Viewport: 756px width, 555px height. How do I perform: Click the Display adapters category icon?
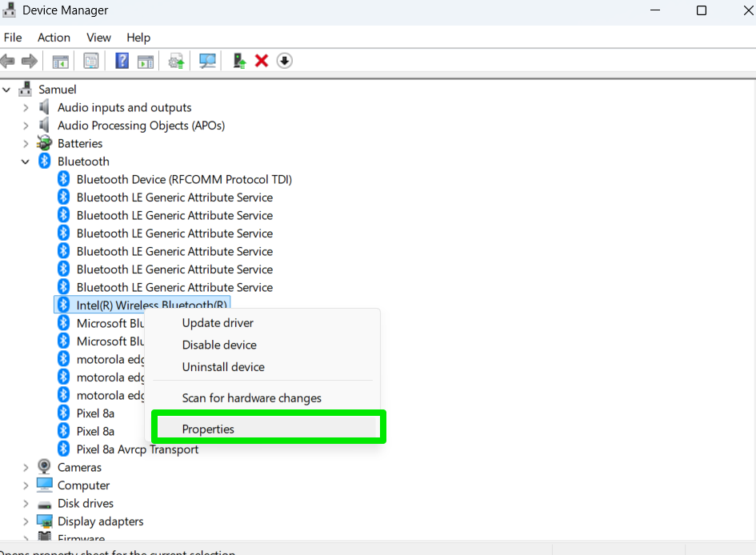44,521
